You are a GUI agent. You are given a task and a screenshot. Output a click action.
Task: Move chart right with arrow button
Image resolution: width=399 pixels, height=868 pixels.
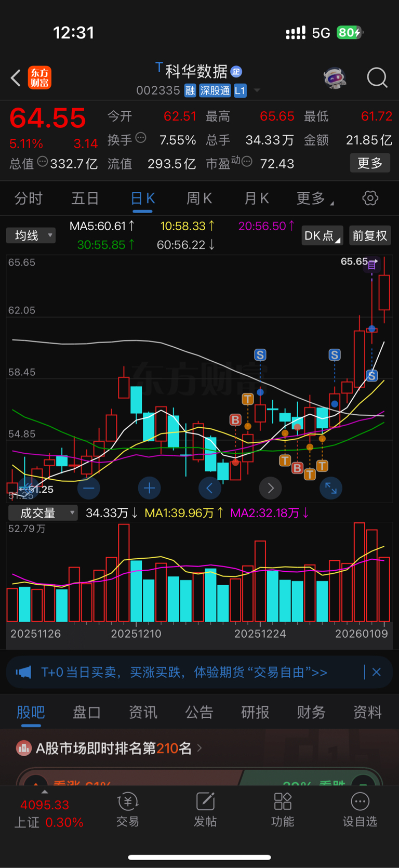coord(270,488)
